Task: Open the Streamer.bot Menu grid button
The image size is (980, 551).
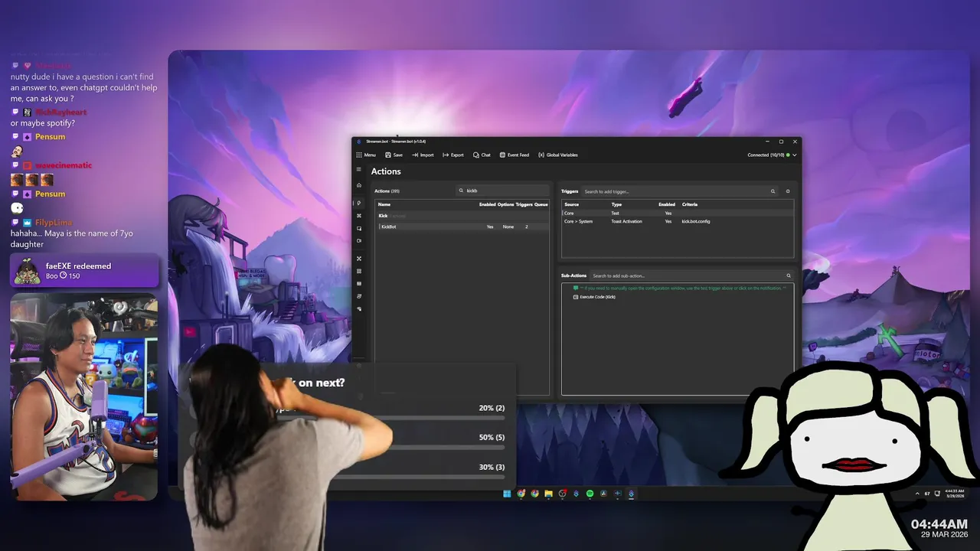Action: [366, 155]
